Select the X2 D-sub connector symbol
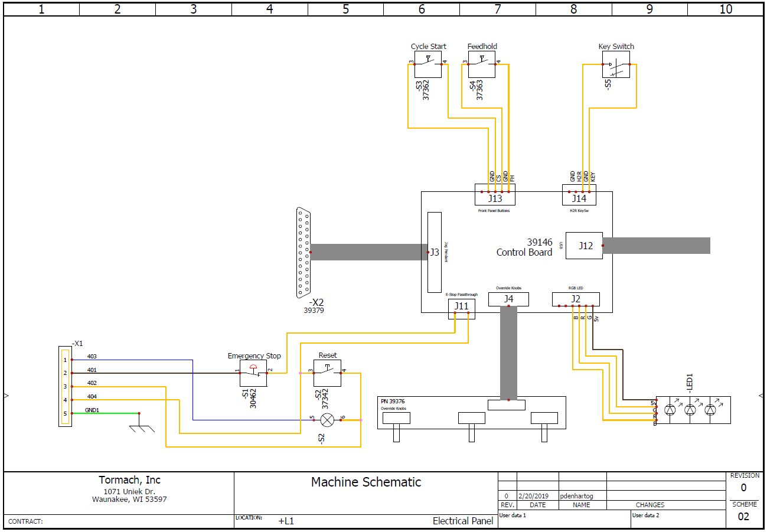 point(303,253)
